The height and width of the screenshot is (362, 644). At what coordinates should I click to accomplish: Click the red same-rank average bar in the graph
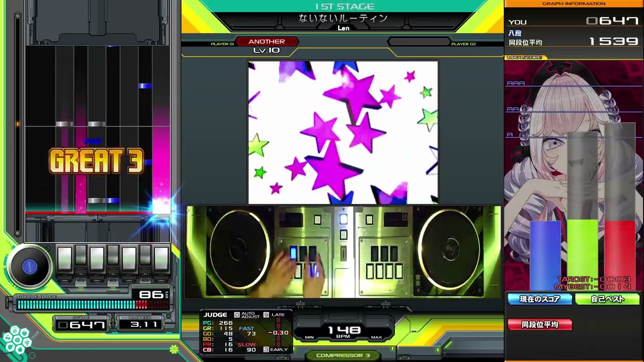click(x=620, y=255)
